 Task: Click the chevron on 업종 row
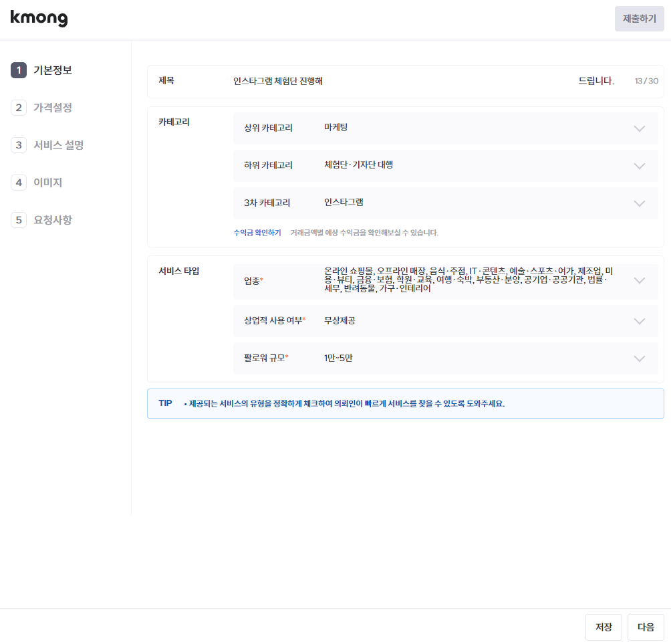point(640,280)
